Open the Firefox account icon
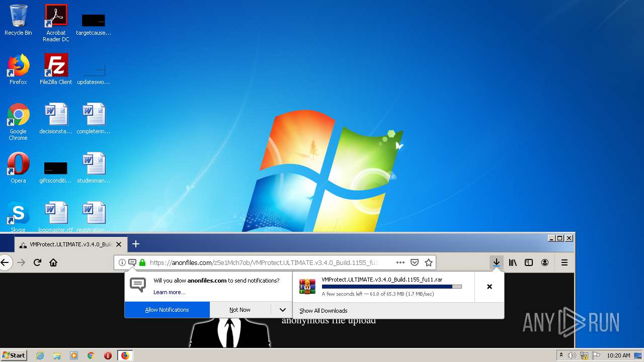The height and width of the screenshot is (362, 644). (x=545, y=262)
